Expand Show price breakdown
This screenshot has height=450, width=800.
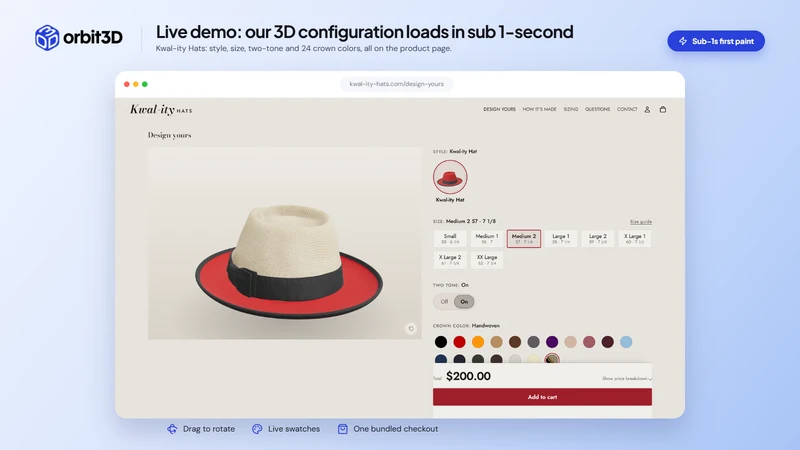[627, 379]
